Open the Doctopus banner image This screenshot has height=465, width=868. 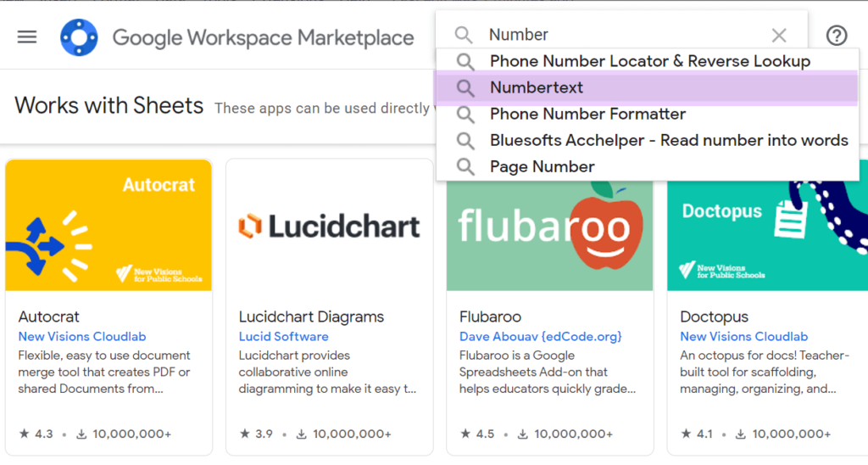pos(768,236)
